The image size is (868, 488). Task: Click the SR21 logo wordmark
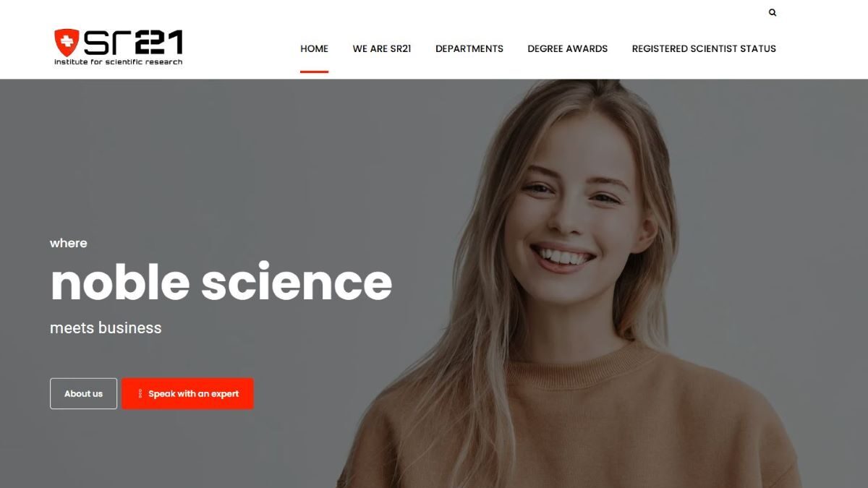(132, 43)
